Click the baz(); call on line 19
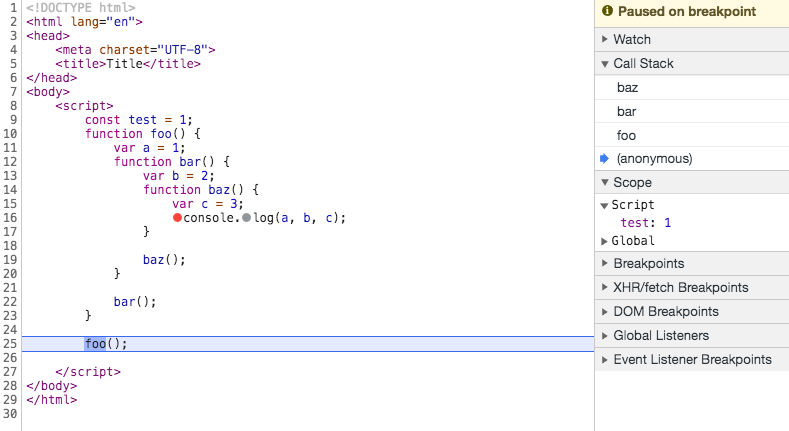The width and height of the screenshot is (789, 431). point(164,260)
